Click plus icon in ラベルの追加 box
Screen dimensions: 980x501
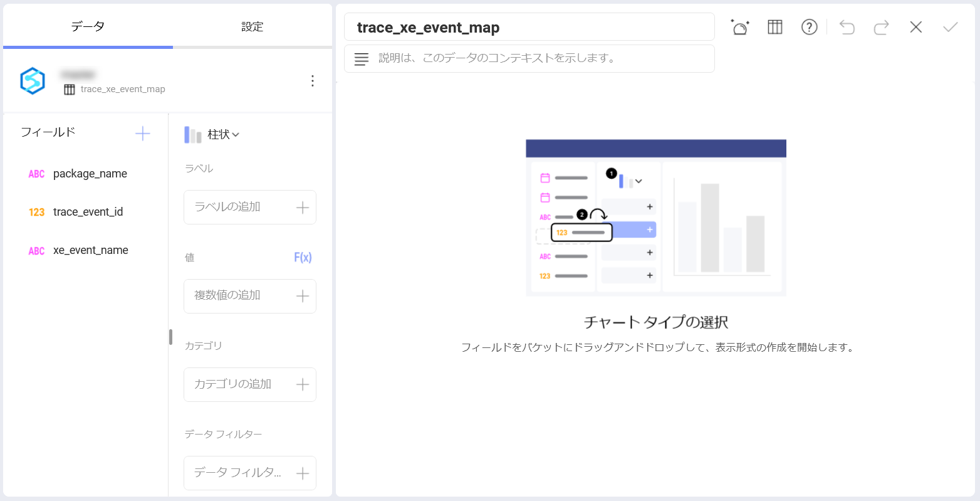point(303,208)
